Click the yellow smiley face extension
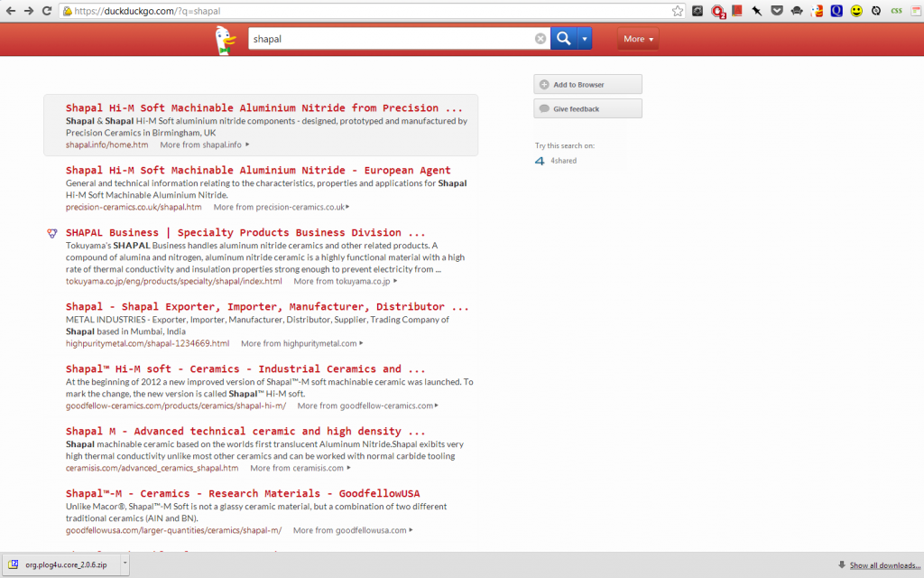Viewport: 924px width, 578px height. click(x=856, y=11)
